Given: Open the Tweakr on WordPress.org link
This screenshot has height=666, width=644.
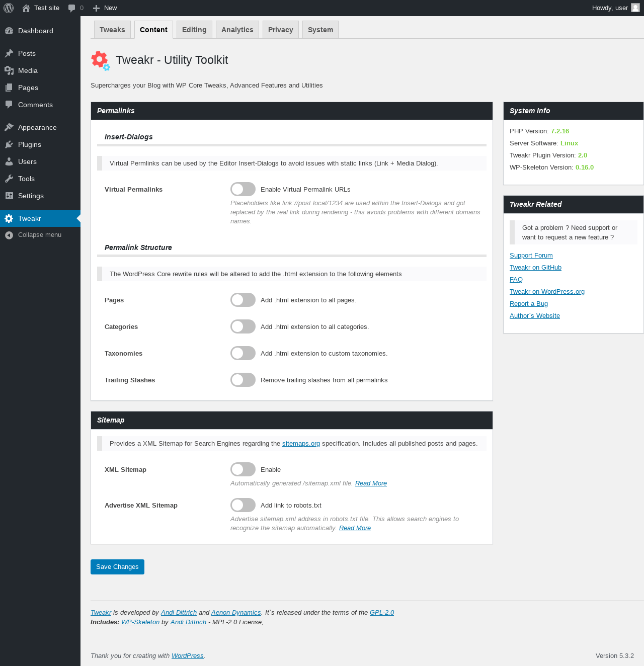Looking at the screenshot, I should [547, 292].
